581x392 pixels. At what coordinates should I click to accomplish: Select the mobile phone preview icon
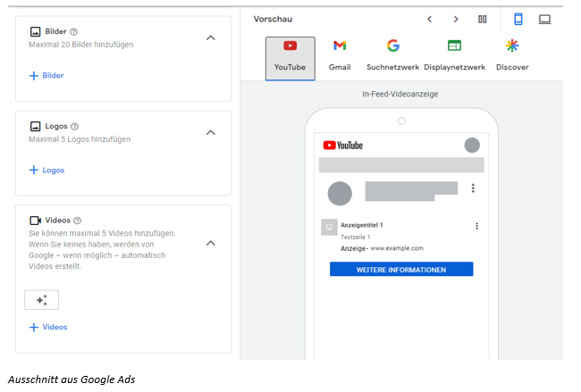(518, 19)
